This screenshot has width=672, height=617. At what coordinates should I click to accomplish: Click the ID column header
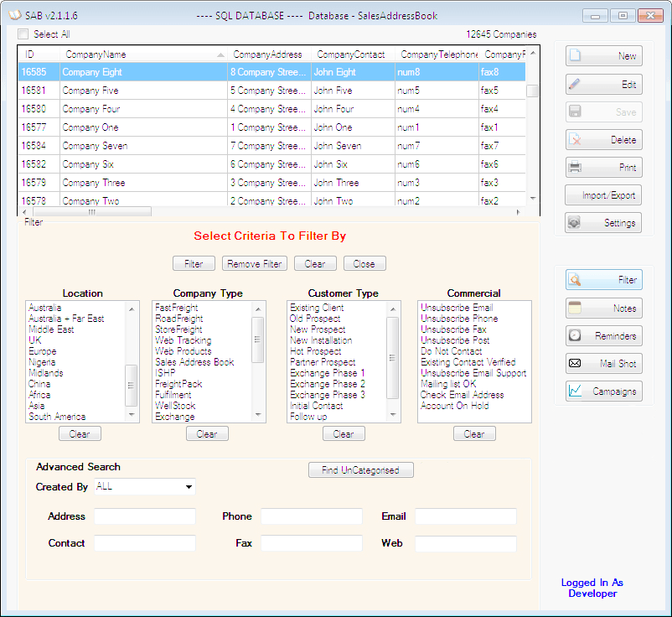pyautogui.click(x=39, y=54)
